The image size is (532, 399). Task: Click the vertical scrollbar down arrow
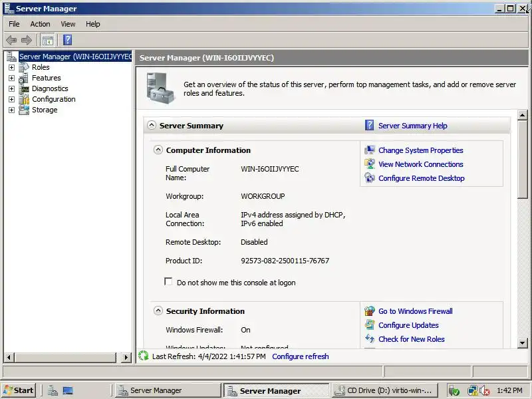click(523, 342)
